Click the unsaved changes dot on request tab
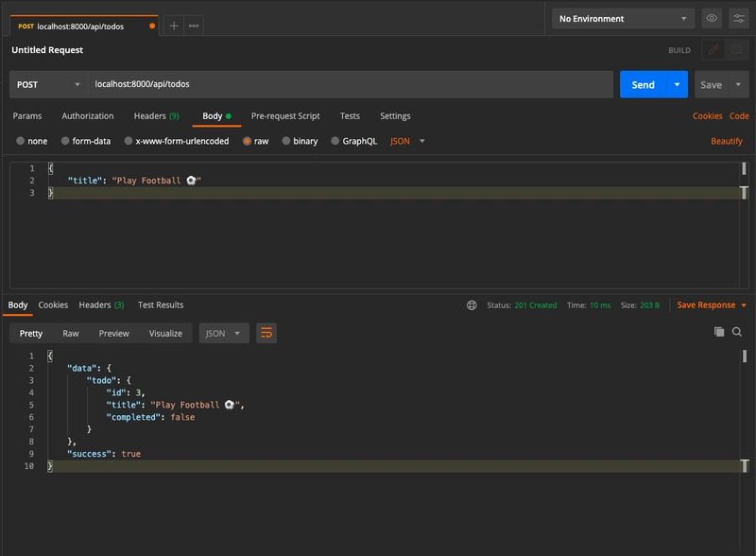 pos(152,26)
